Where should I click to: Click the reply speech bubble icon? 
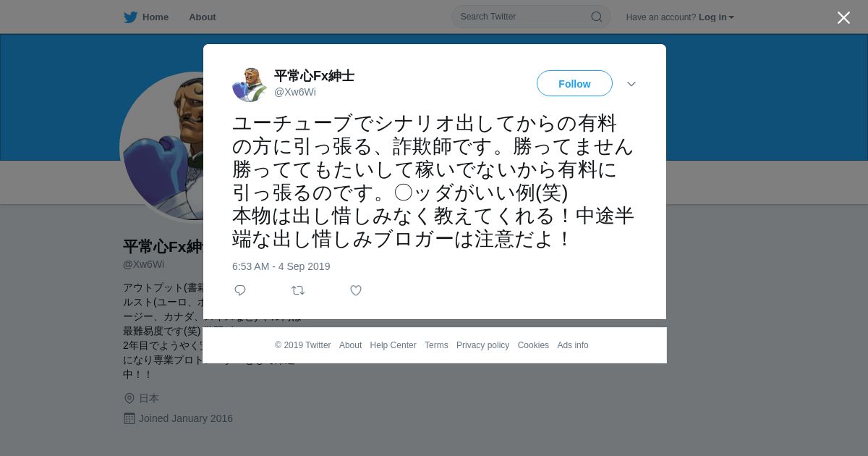(240, 290)
